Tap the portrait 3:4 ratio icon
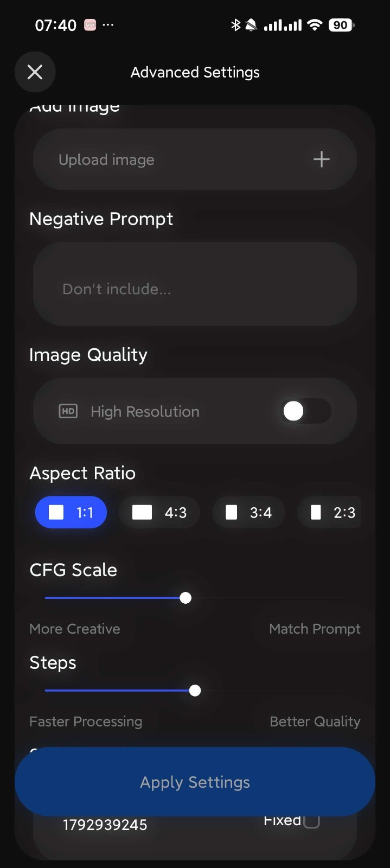390x868 pixels. coord(232,513)
